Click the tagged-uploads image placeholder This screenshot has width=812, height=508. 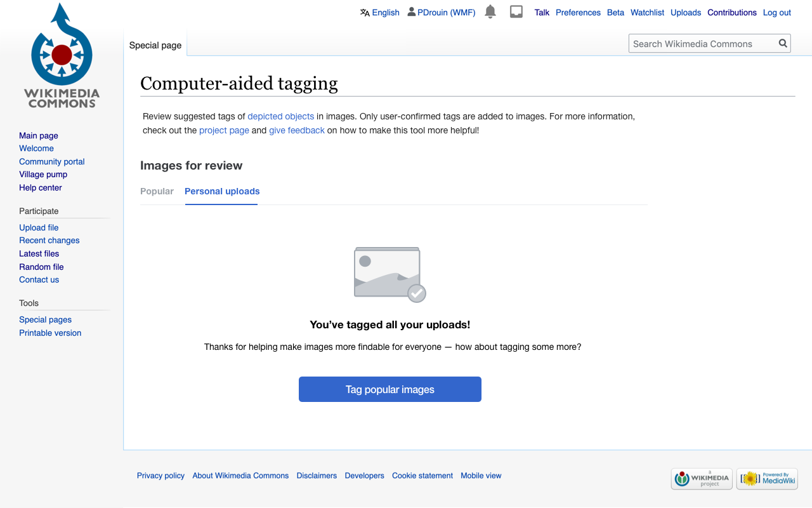pyautogui.click(x=390, y=274)
